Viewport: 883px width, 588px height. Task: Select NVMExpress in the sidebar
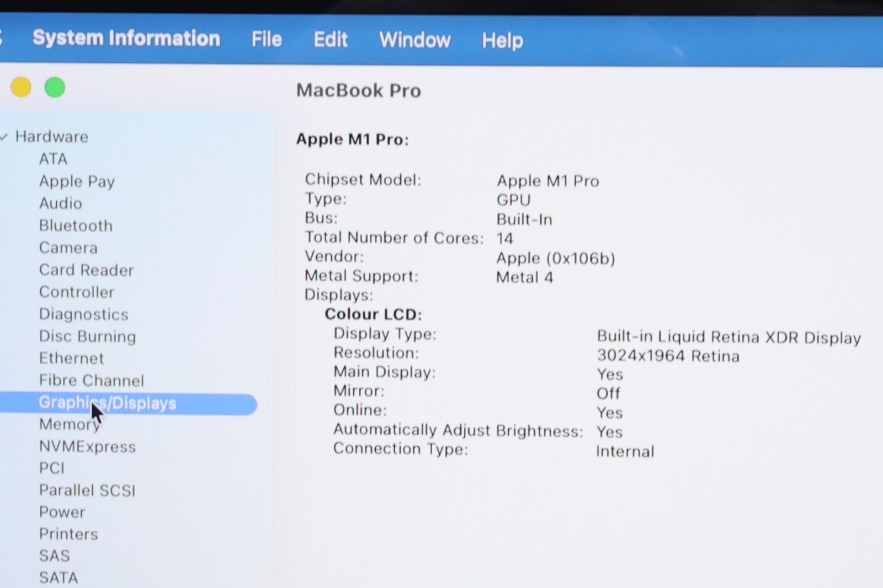(87, 447)
